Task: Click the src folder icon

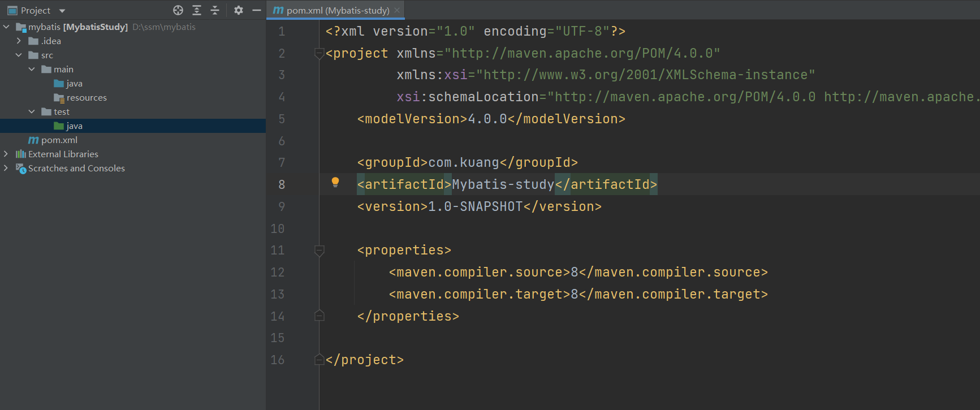Action: click(x=33, y=55)
